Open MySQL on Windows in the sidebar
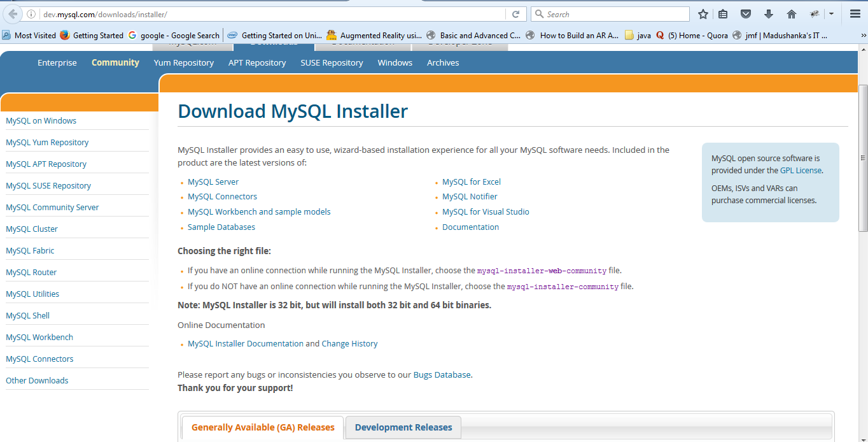Screen dimensions: 868x442 (x=41, y=121)
